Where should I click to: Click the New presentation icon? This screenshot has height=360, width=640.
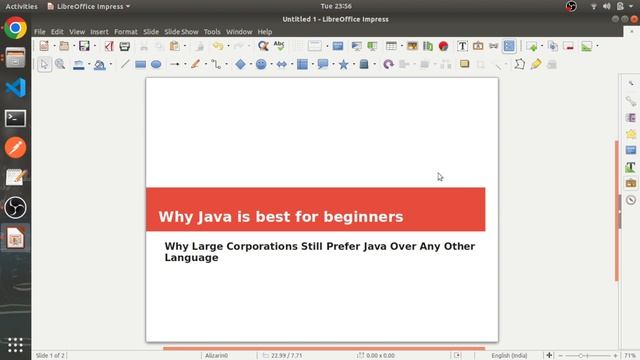coord(44,46)
